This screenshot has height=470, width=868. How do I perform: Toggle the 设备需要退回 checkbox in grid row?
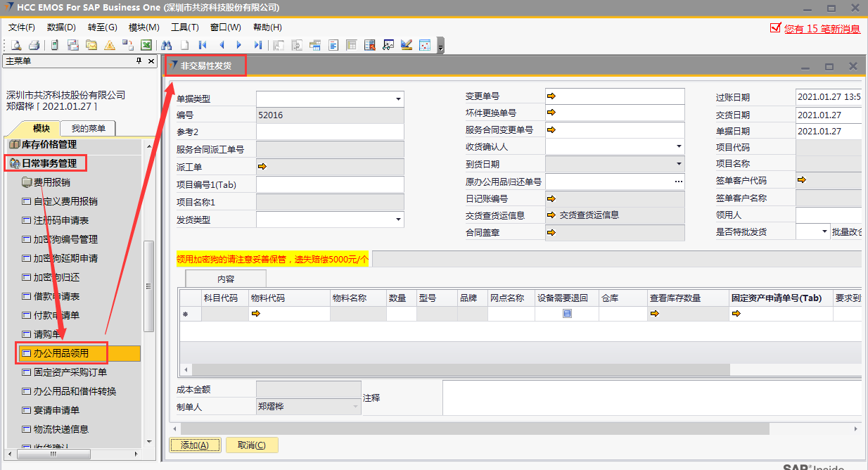[567, 314]
